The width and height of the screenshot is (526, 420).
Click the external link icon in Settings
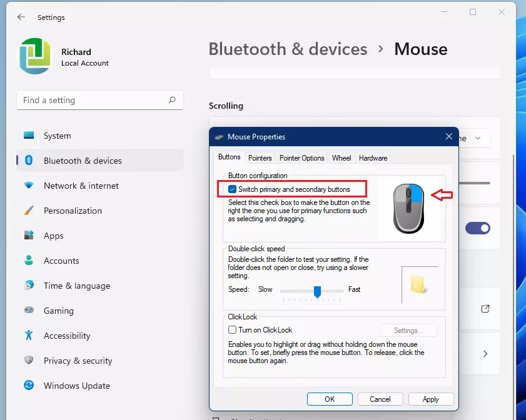485,309
